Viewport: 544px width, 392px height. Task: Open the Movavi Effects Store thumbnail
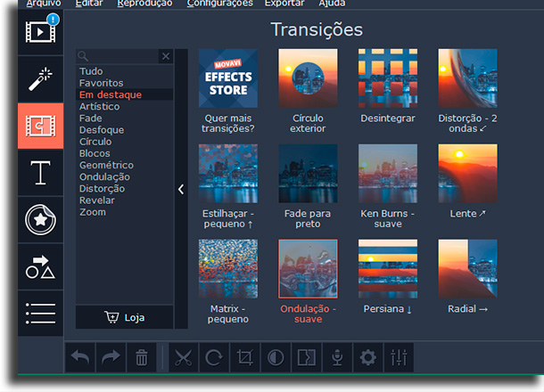[x=228, y=78]
